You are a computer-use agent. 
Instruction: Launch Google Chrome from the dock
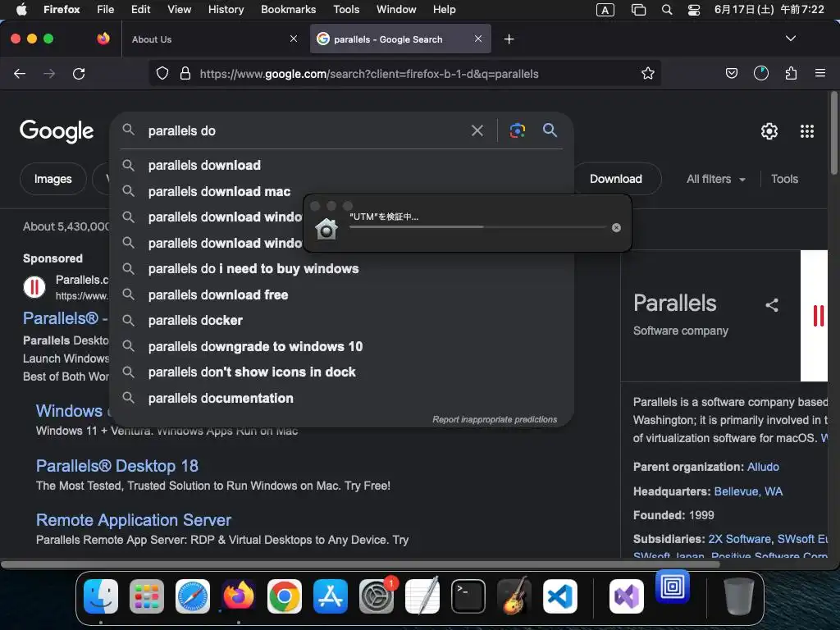click(x=285, y=596)
